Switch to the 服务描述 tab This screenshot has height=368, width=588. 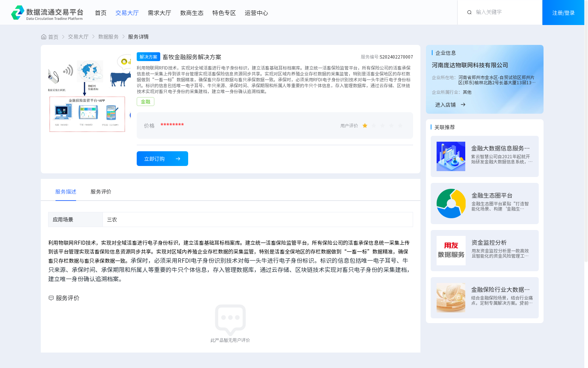[x=66, y=192]
